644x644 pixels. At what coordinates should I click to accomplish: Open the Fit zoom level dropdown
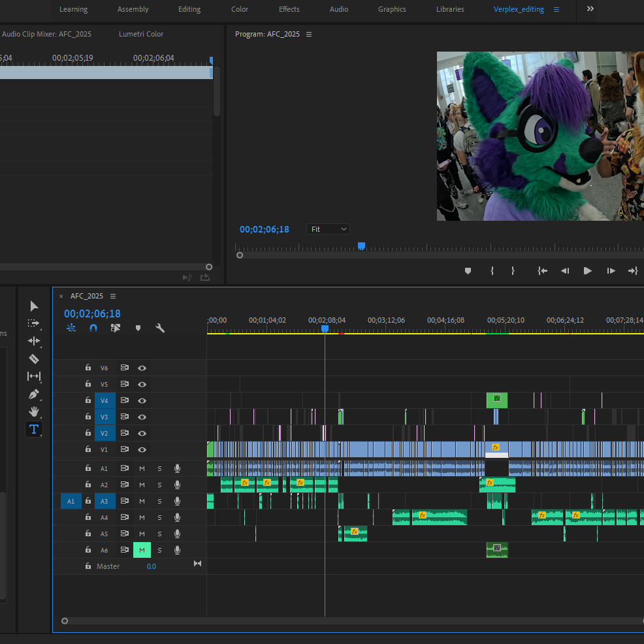click(328, 229)
